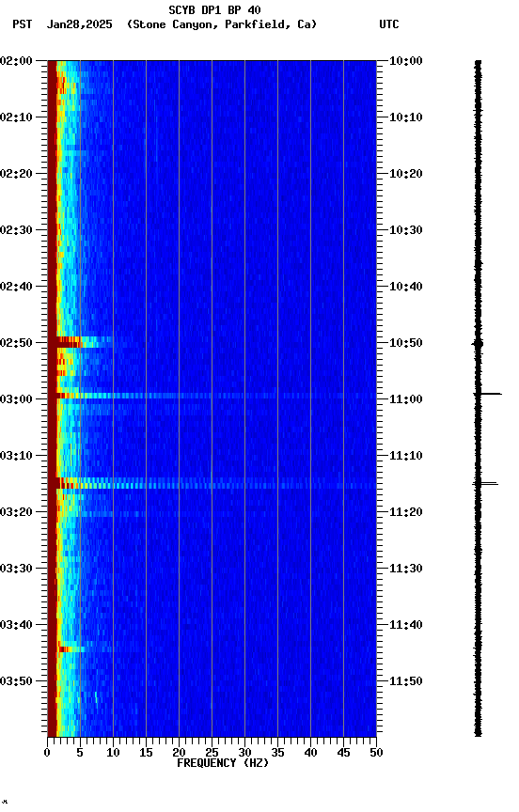Click the 11:20 UTC time label
The width and height of the screenshot is (519, 812).
click(x=405, y=512)
